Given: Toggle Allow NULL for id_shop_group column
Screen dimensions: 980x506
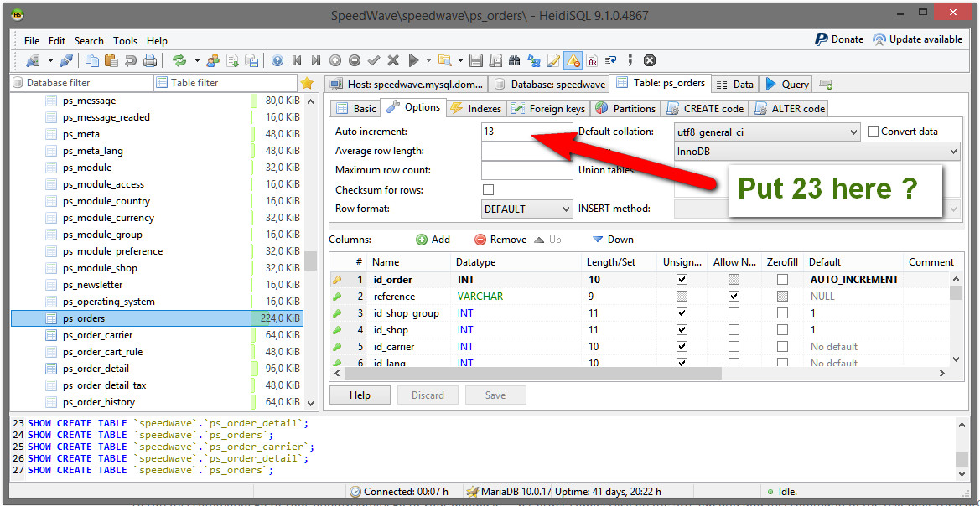Looking at the screenshot, I should click(x=734, y=313).
